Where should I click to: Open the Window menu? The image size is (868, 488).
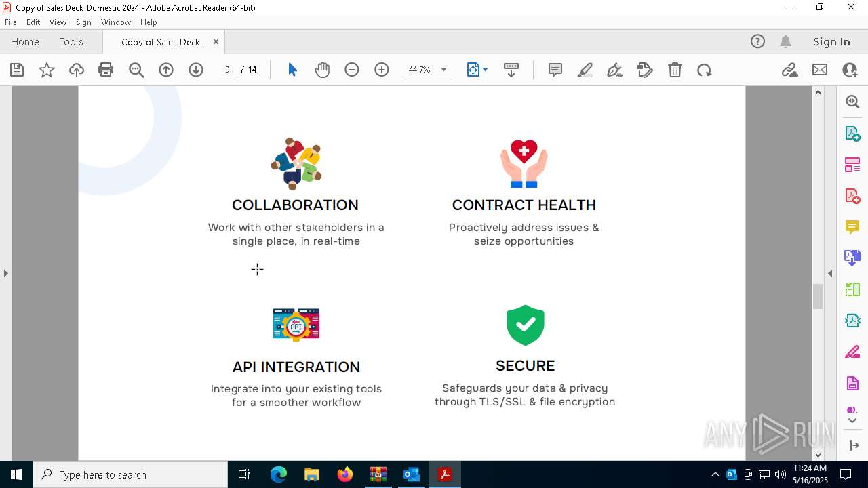(x=116, y=22)
